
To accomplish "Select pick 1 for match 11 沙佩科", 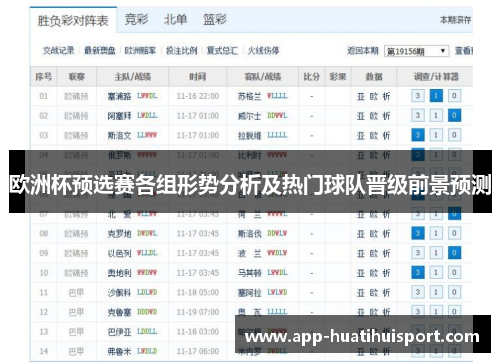I will (436, 292).
